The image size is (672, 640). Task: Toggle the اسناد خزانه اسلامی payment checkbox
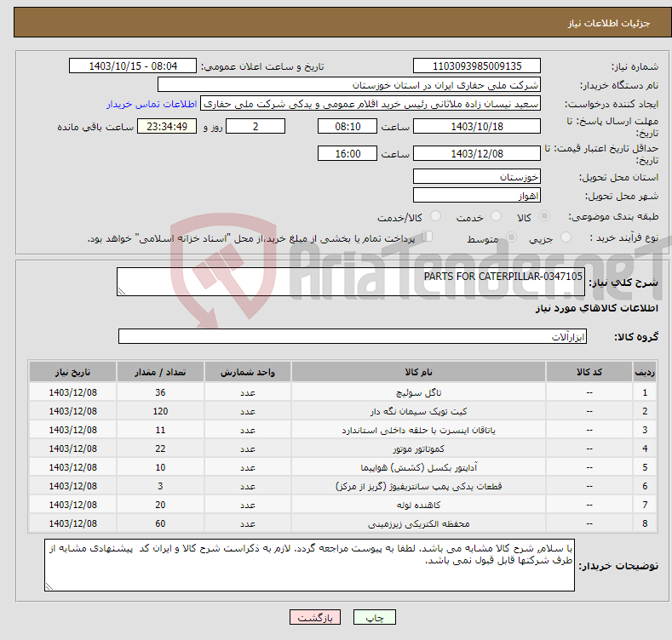428,237
